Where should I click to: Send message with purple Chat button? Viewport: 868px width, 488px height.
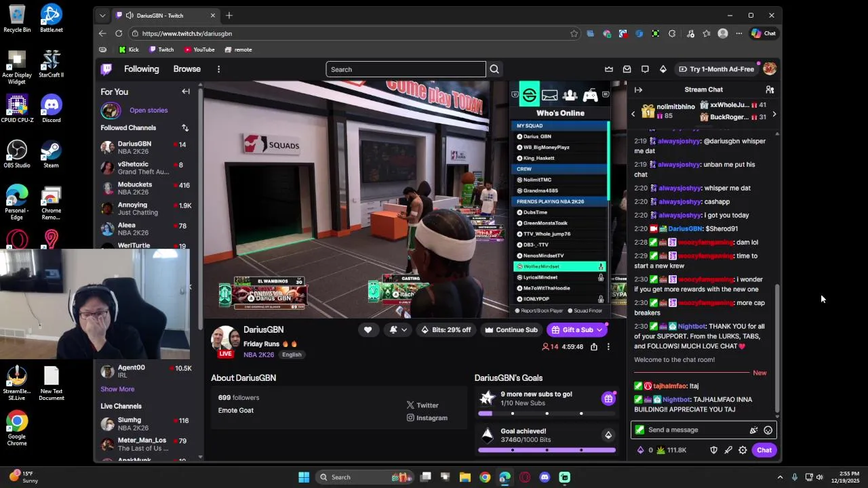point(764,450)
